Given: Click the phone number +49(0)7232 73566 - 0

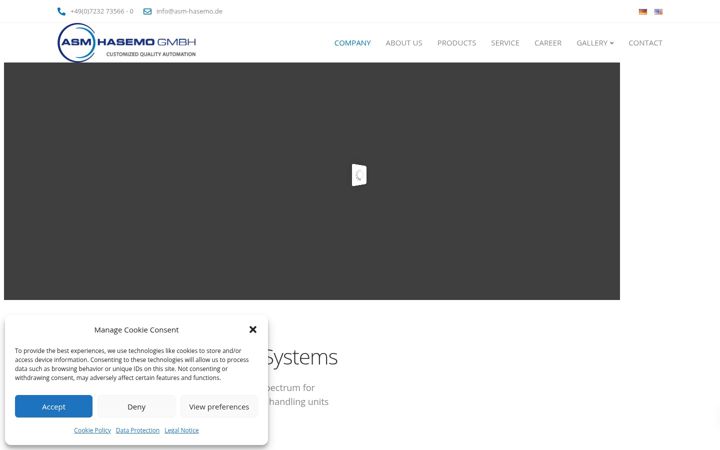Looking at the screenshot, I should (x=102, y=11).
